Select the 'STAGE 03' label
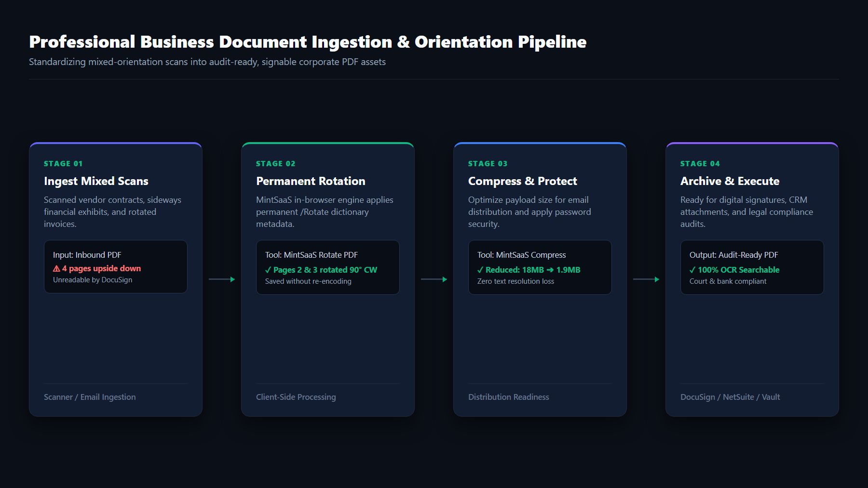The image size is (868, 488). [488, 164]
